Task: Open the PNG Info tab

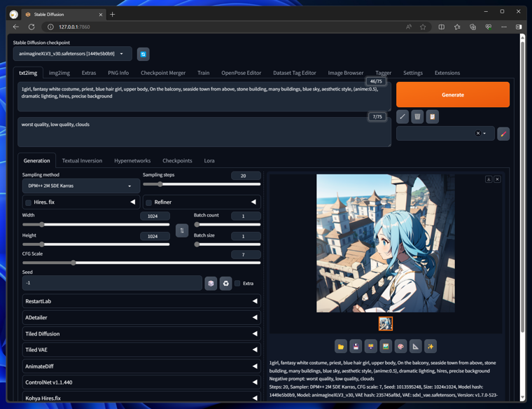Action: [118, 73]
